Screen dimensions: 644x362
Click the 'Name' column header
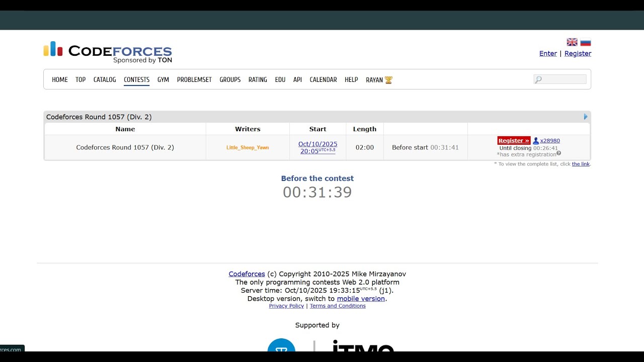pos(125,129)
